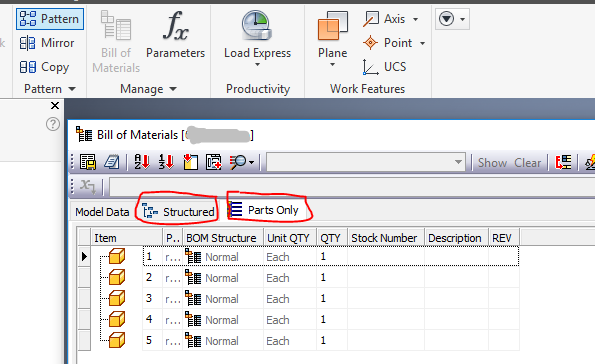Select the part icon of item 5
Image resolution: width=595 pixels, height=364 pixels.
pyautogui.click(x=117, y=340)
